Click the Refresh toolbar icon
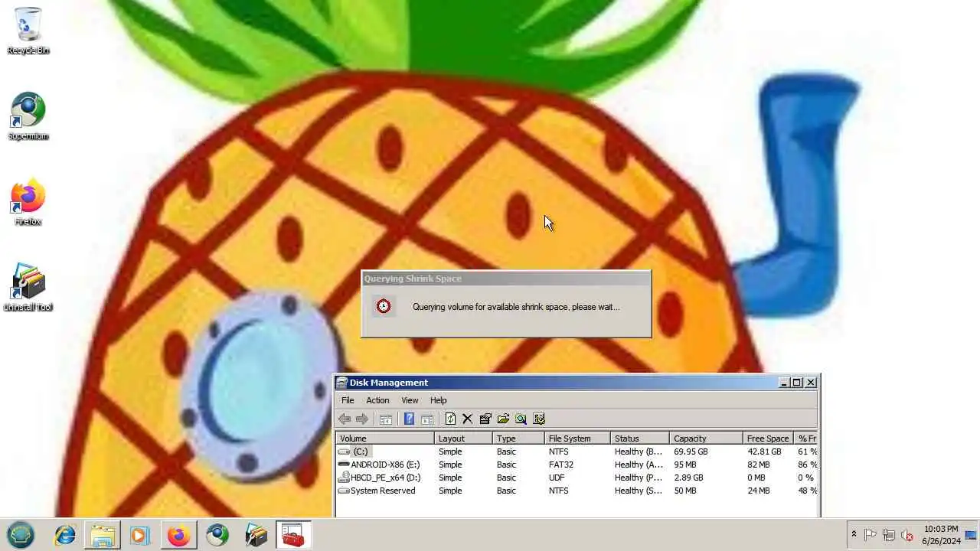The height and width of the screenshot is (551, 980). coord(450,419)
